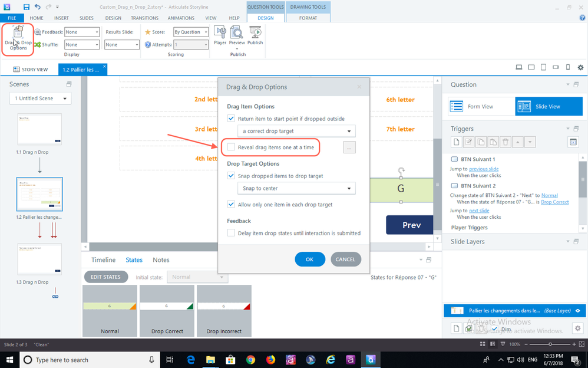Open the '1 Untitled Scene' dropdown
Image resolution: width=588 pixels, height=368 pixels.
(x=41, y=98)
